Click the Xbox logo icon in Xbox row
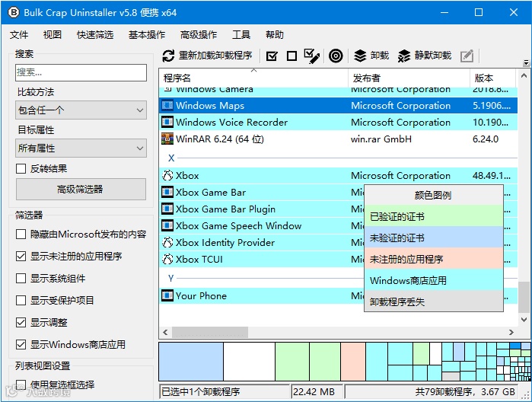The height and width of the screenshot is (402, 532). 167,175
